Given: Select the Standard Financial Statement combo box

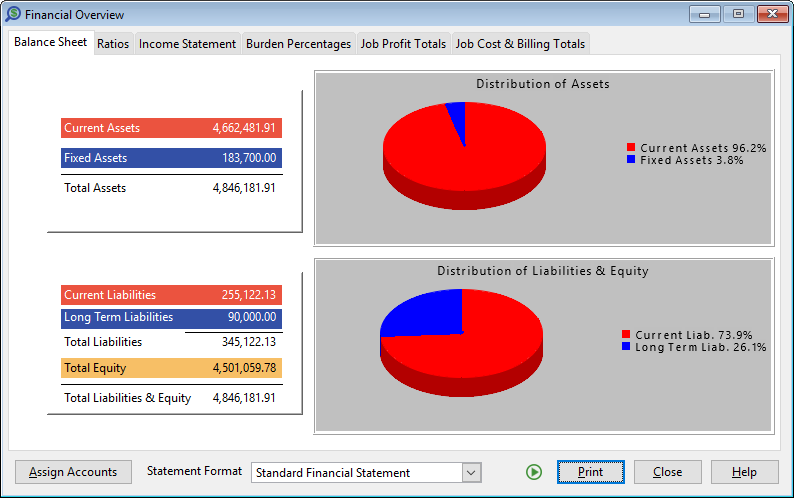Looking at the screenshot, I should (x=366, y=473).
